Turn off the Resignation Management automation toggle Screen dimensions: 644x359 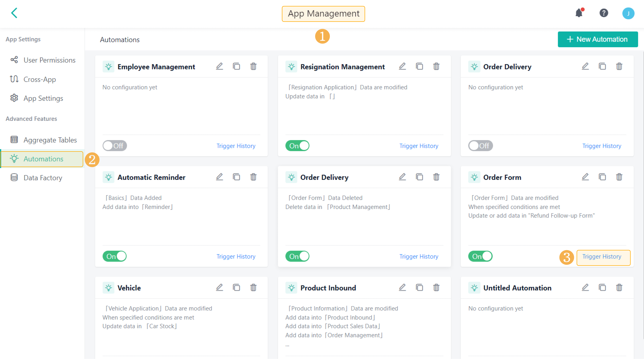point(297,146)
